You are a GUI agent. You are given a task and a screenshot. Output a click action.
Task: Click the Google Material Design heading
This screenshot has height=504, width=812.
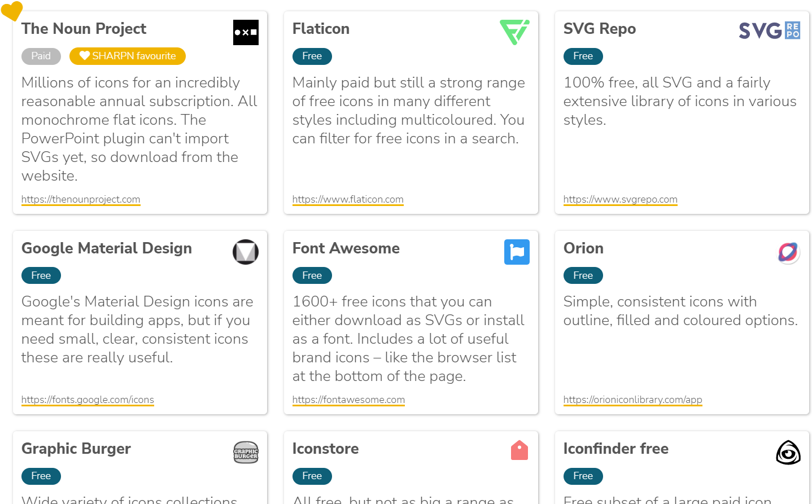(x=107, y=248)
